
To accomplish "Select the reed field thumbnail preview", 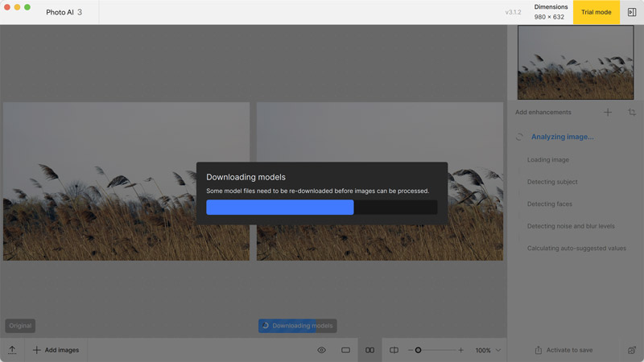I will pyautogui.click(x=575, y=63).
